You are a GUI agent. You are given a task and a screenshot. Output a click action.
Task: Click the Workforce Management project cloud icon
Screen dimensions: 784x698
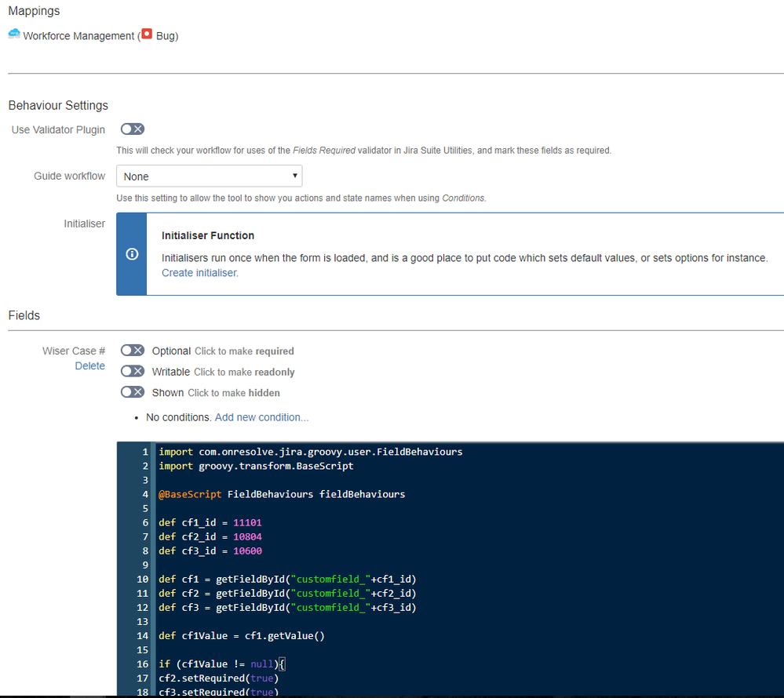14,35
